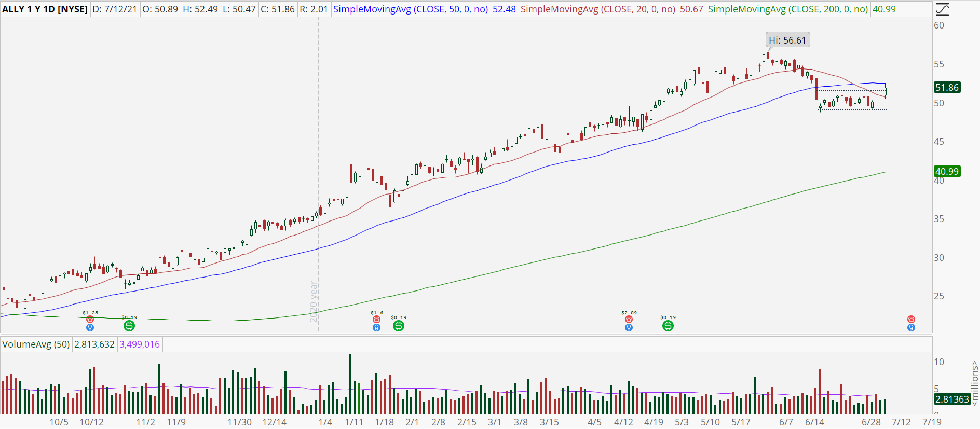The width and height of the screenshot is (980, 429).
Task: Click the green dividend icon beside the $1.6 earnings marker
Action: tap(399, 326)
